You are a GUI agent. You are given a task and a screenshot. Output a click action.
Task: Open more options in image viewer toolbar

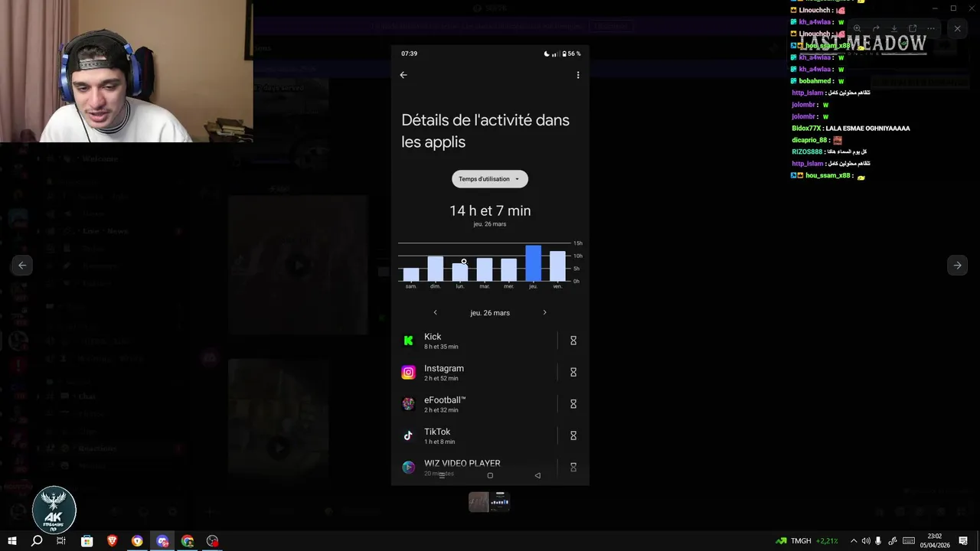[931, 28]
